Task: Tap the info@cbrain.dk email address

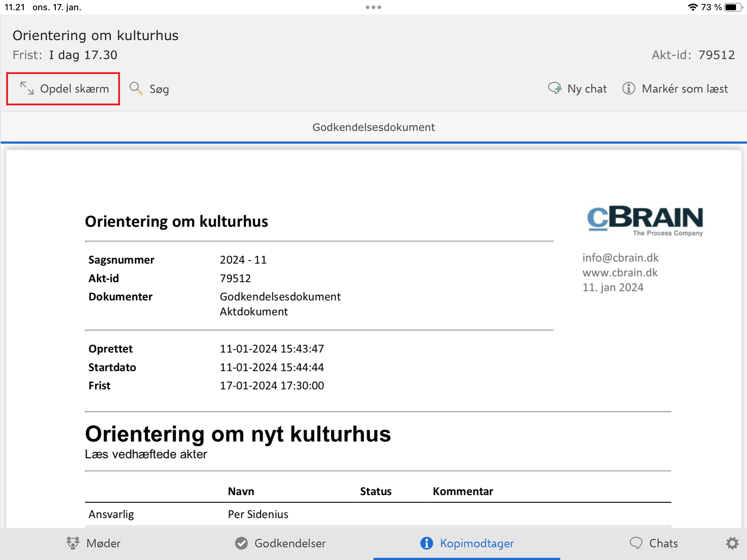Action: (x=620, y=258)
